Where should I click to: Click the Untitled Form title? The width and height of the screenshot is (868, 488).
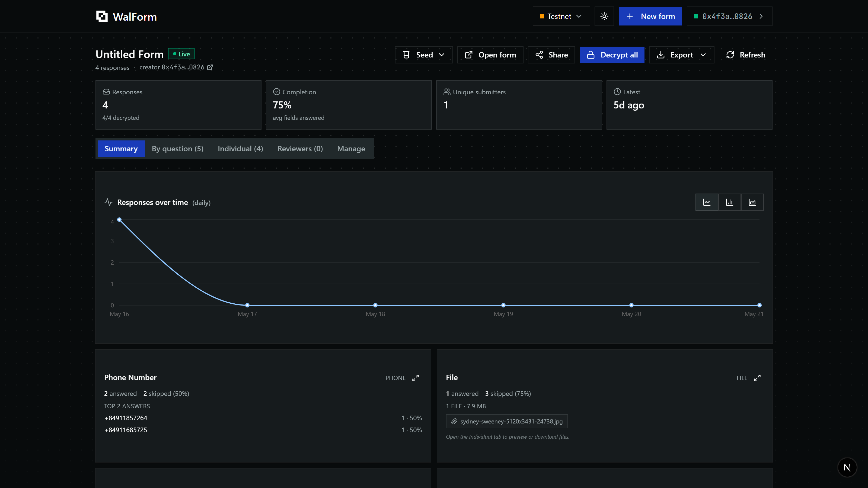129,54
